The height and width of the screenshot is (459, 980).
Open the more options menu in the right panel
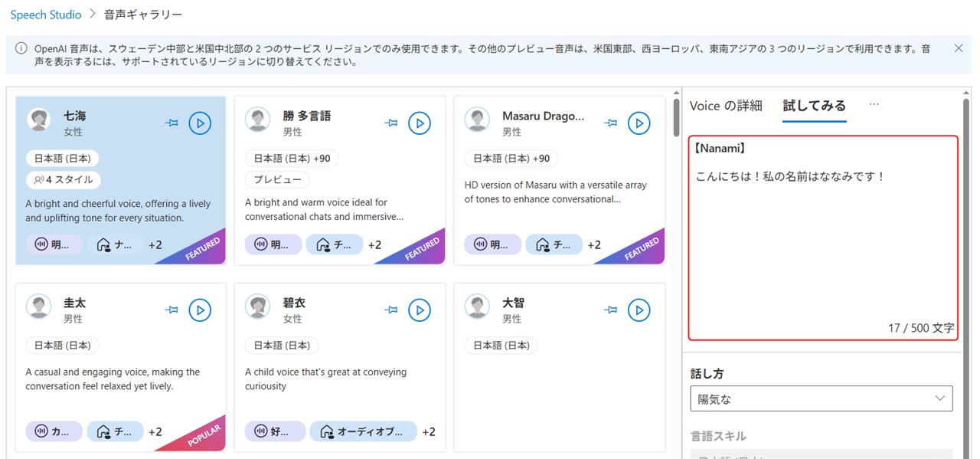pyautogui.click(x=874, y=107)
